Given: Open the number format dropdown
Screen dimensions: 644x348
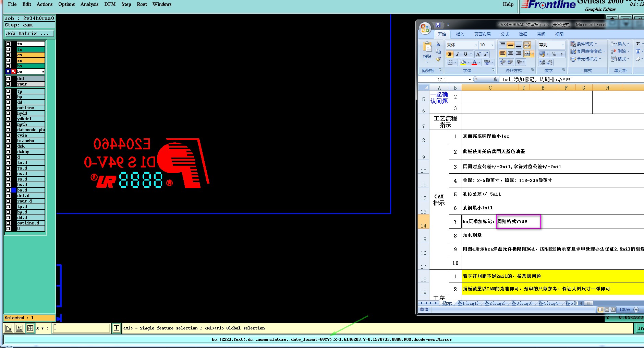Looking at the screenshot, I should [x=562, y=45].
